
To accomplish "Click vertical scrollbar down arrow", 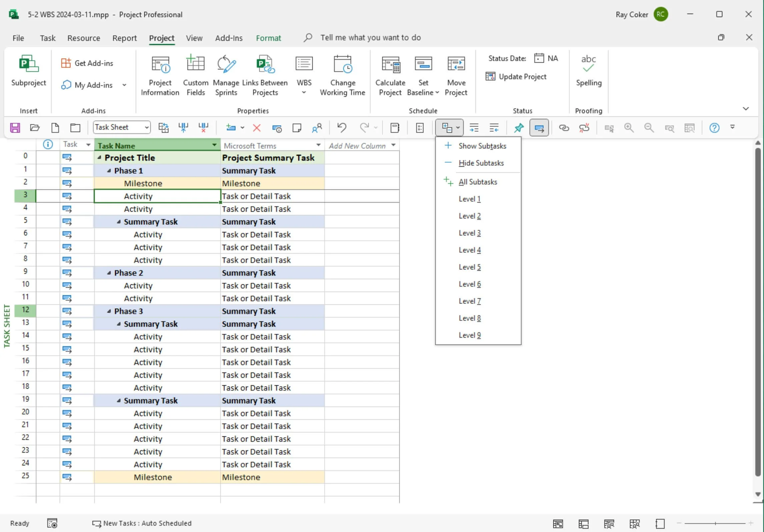I will pyautogui.click(x=758, y=494).
